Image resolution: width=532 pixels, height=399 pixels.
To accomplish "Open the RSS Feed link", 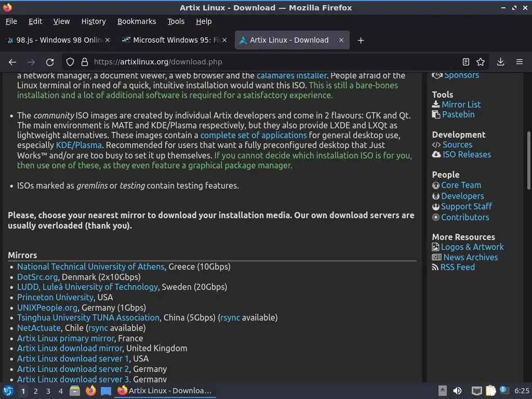I will (457, 267).
